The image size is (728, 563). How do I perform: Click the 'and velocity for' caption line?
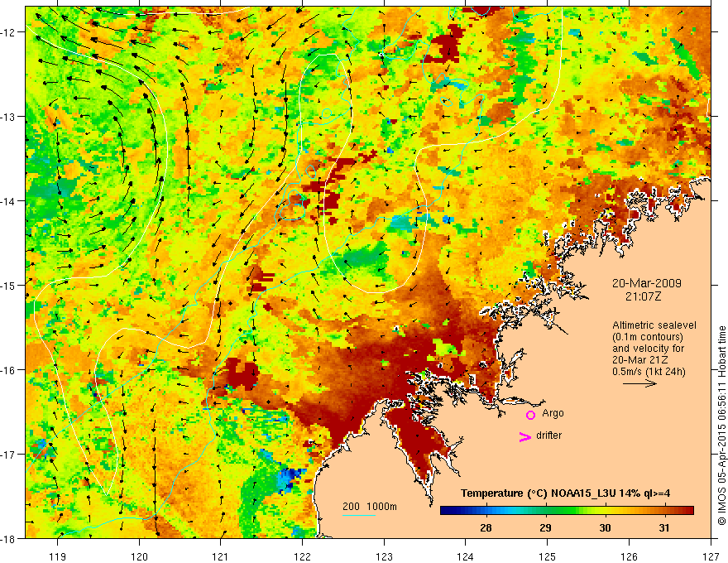[x=648, y=349]
